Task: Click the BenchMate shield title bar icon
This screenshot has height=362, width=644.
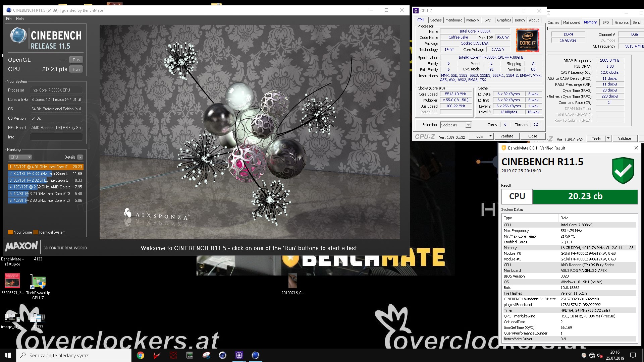Action: tap(503, 148)
